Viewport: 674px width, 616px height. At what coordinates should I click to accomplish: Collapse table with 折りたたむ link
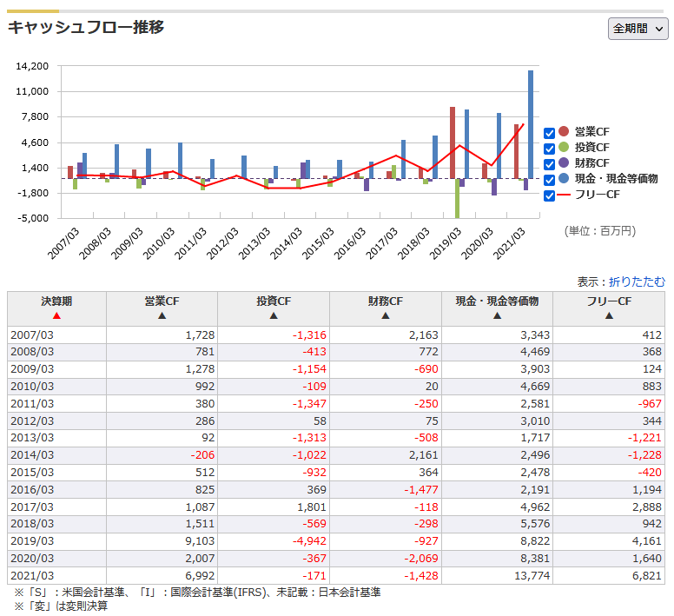click(x=637, y=282)
